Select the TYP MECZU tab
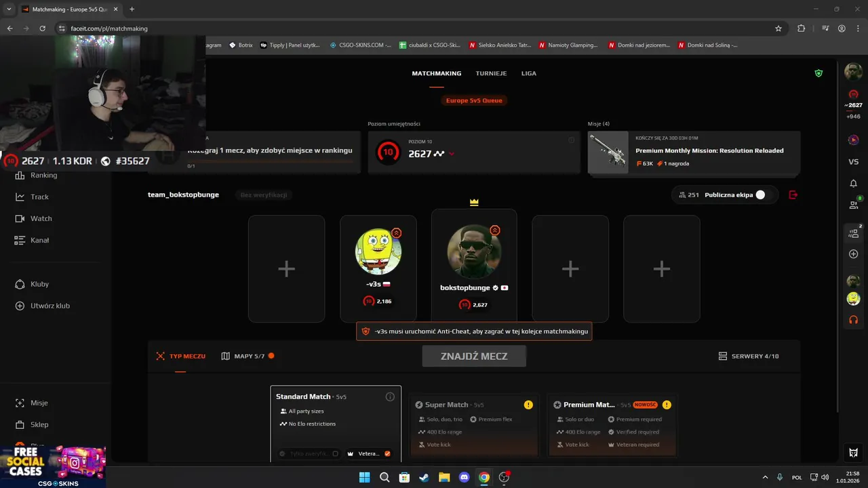Viewport: 868px width, 488px height. tap(180, 356)
